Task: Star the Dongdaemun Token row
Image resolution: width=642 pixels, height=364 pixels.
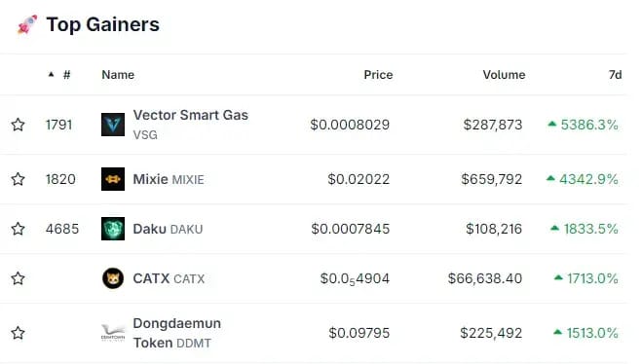Action: [18, 333]
